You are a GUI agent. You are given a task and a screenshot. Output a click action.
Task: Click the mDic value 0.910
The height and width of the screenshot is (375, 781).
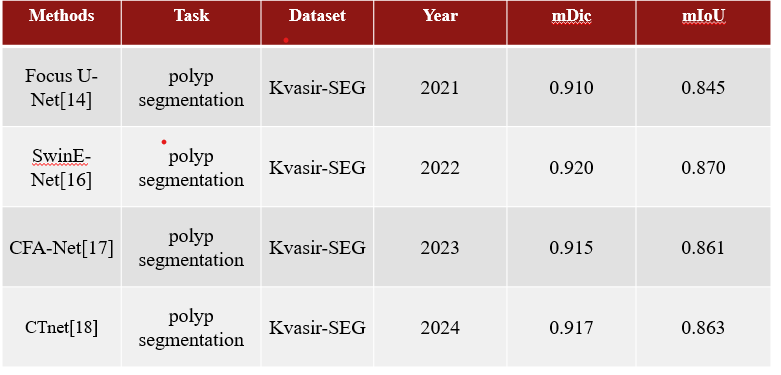[x=571, y=88]
